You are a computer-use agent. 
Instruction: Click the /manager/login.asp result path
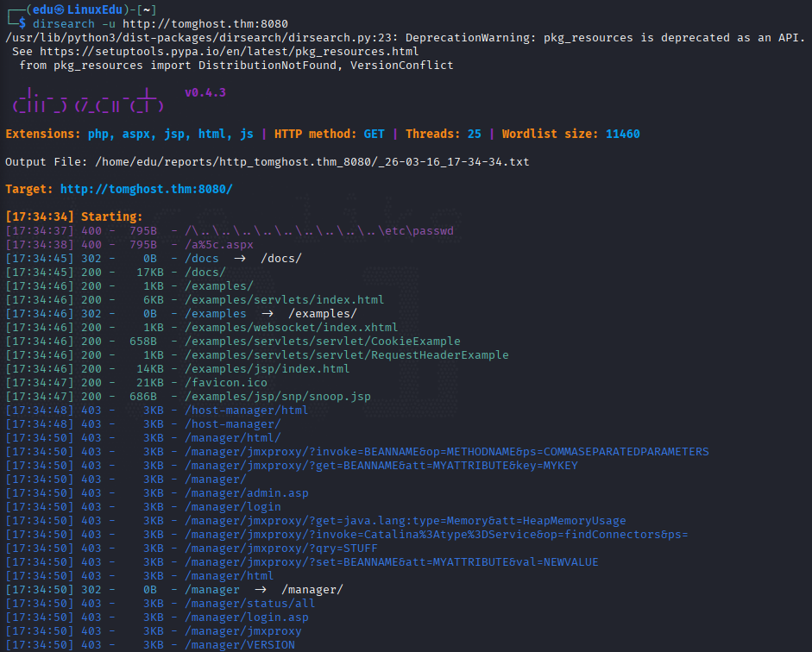[247, 618]
